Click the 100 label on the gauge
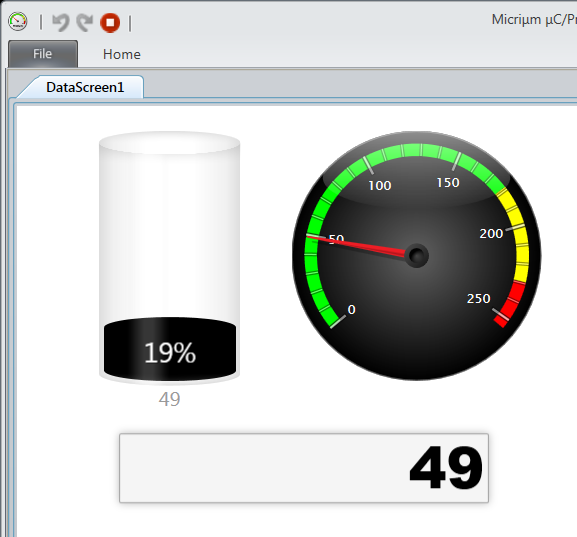Viewport: 577px width, 537px height. 380,186
